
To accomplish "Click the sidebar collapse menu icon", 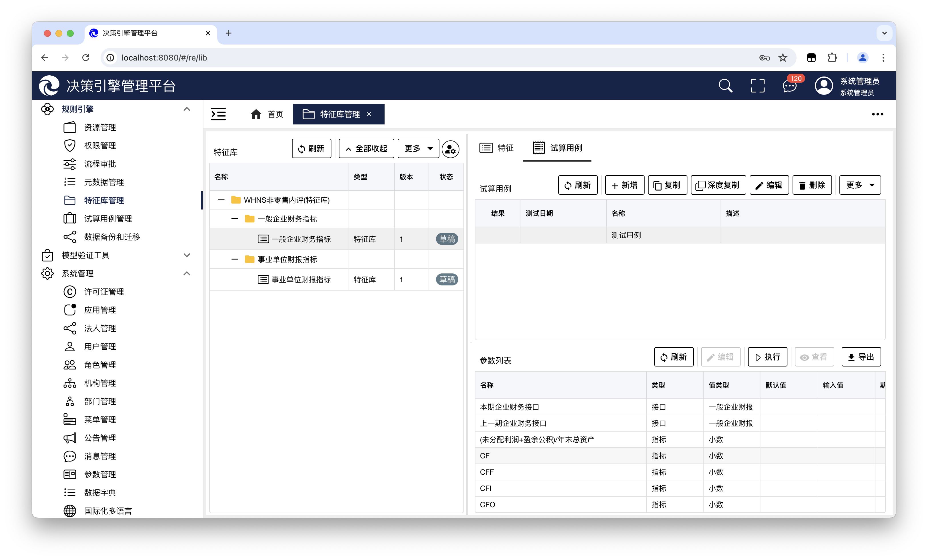I will point(219,114).
